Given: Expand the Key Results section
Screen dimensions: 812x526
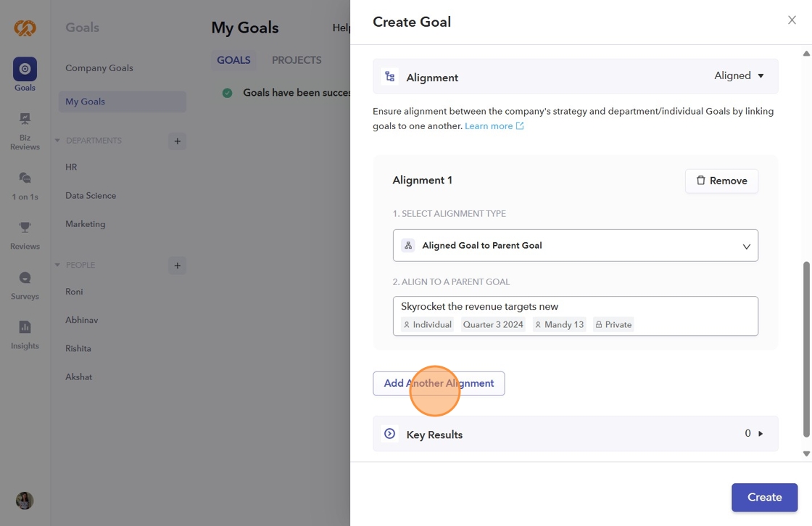Looking at the screenshot, I should pos(761,434).
